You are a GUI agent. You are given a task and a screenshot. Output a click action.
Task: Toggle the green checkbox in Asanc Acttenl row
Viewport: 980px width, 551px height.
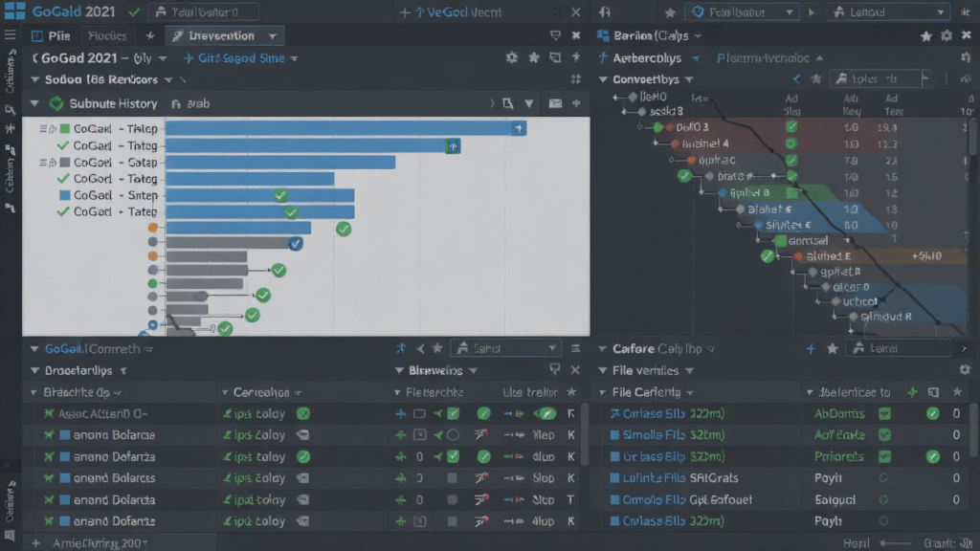(453, 413)
